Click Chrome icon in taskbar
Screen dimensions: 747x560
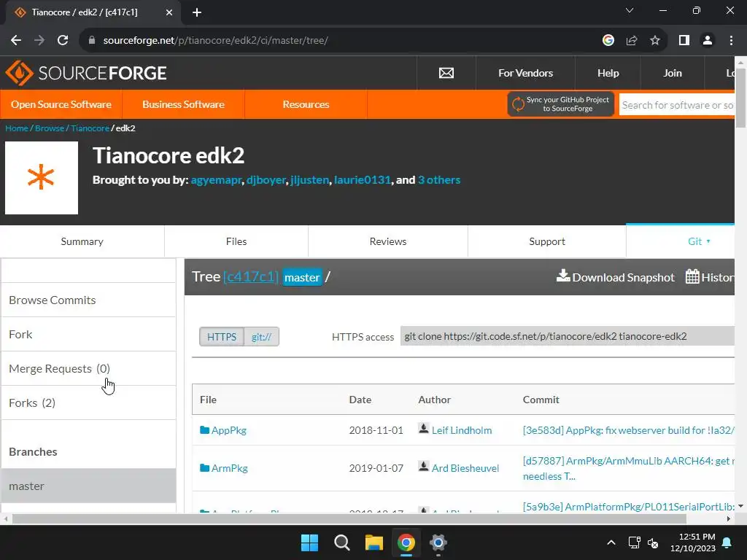pos(406,542)
